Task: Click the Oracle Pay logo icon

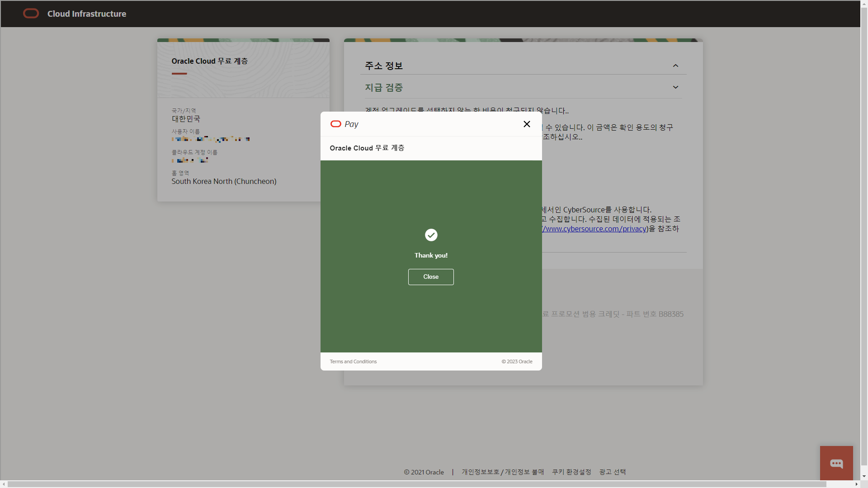Action: (336, 124)
